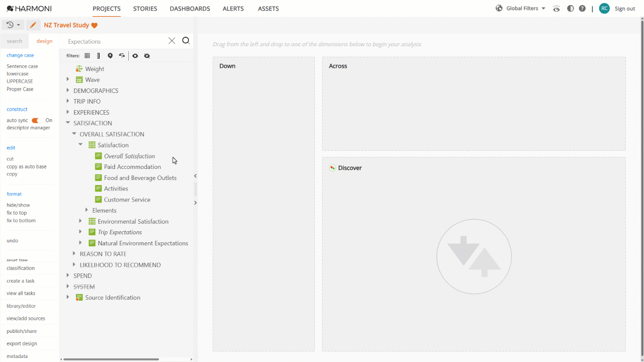Click the Harmoni logo
The width and height of the screenshot is (644, 362).
29,9
